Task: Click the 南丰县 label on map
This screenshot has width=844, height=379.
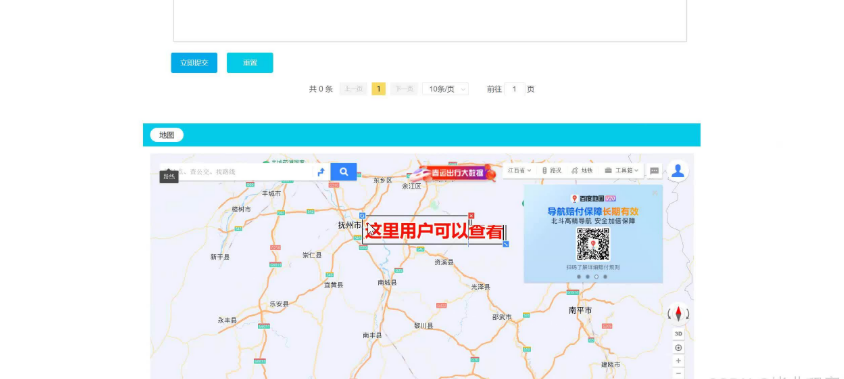Action: point(372,335)
